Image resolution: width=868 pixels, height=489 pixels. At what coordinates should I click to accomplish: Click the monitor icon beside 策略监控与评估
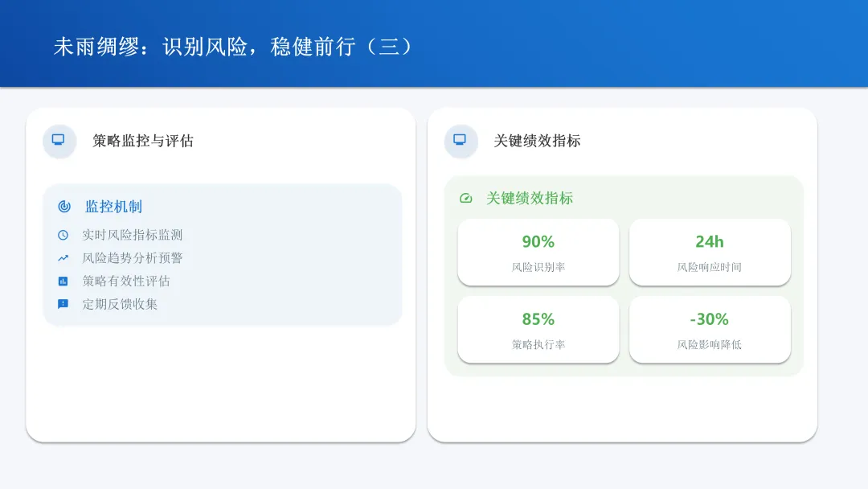pyautogui.click(x=58, y=140)
